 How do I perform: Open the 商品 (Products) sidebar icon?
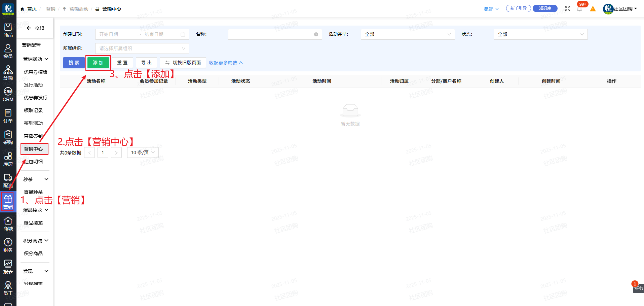click(x=8, y=30)
